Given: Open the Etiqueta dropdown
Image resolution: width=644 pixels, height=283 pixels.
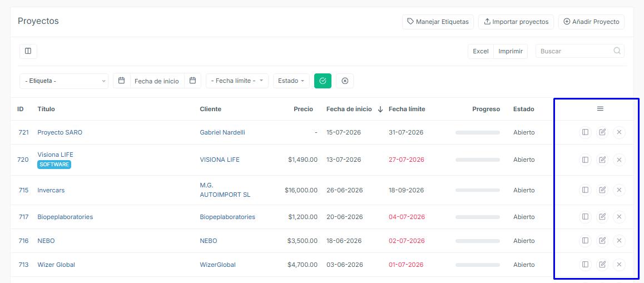Looking at the screenshot, I should [64, 81].
